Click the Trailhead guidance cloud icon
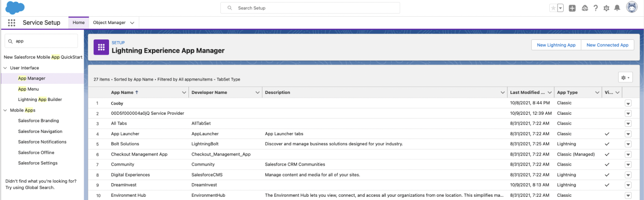644x200 pixels. [584, 8]
